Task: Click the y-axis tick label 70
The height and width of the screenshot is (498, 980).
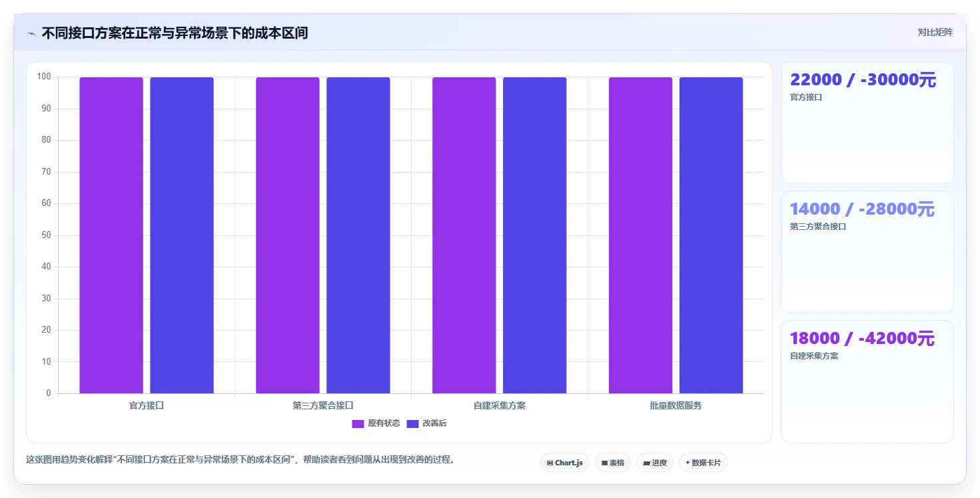Action: pyautogui.click(x=46, y=172)
